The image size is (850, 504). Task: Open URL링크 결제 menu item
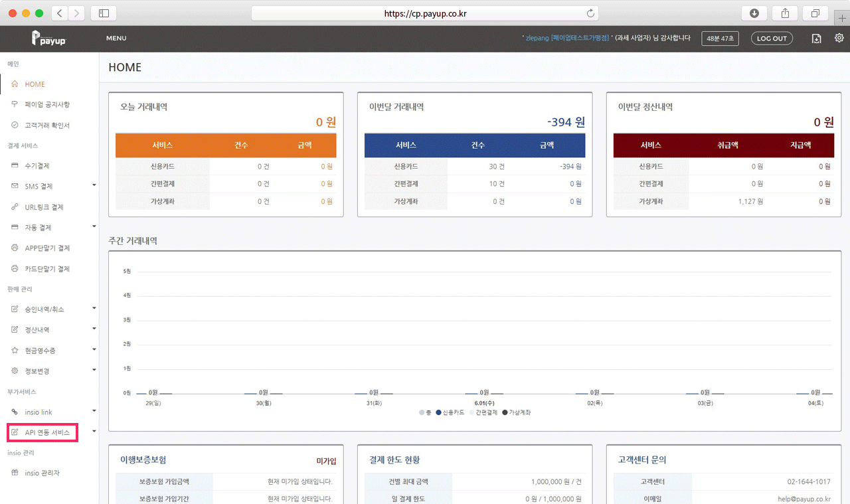pos(44,207)
